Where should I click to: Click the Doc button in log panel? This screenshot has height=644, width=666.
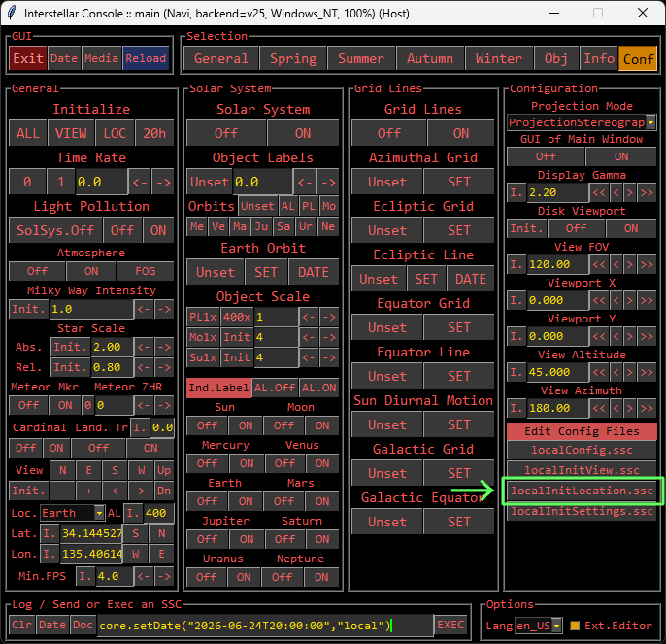(83, 625)
